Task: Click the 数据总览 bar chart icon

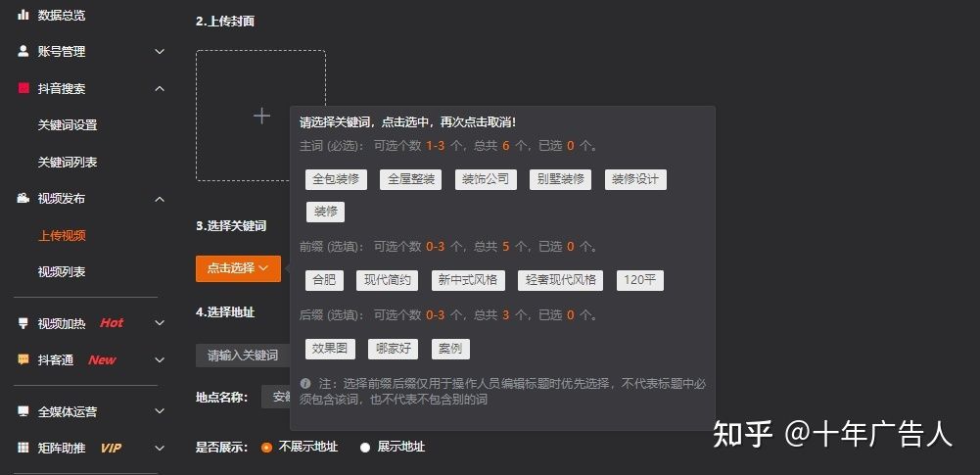Action: click(x=23, y=15)
